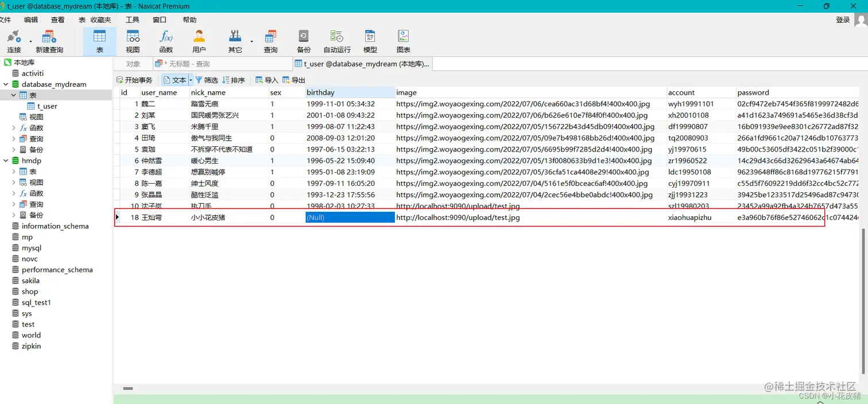
Task: Select the mysql database
Action: pyautogui.click(x=26, y=248)
